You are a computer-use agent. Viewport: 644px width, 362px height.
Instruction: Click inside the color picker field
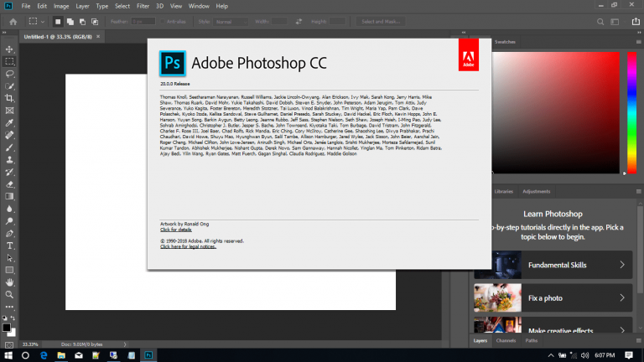click(x=556, y=112)
